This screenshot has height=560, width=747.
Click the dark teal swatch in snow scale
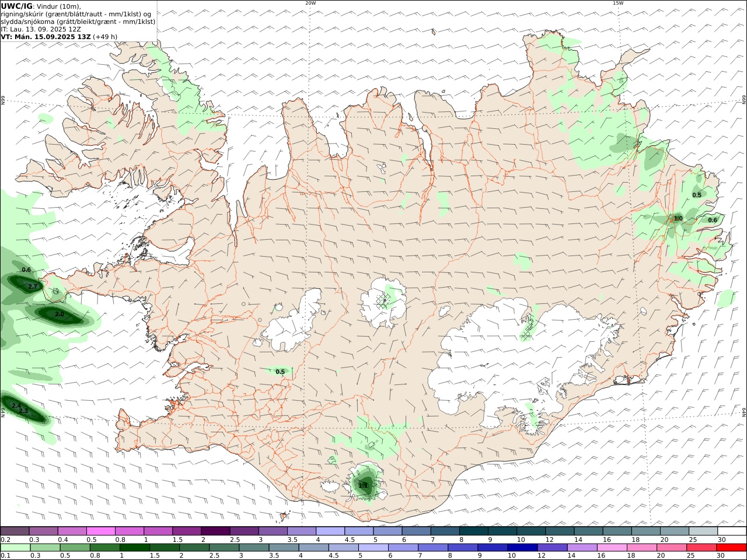[473, 531]
